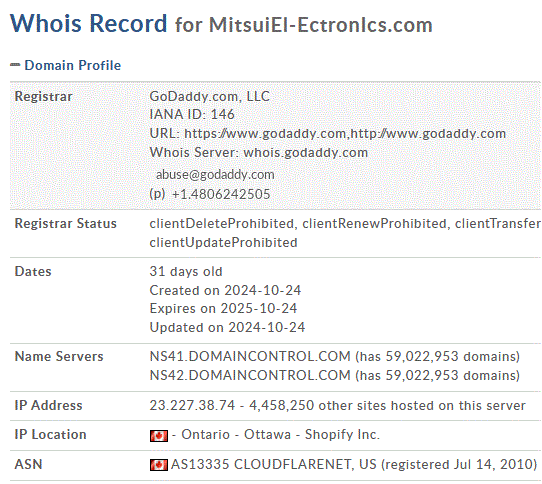Click the minus icon beside Domain Profile

pos(15,65)
